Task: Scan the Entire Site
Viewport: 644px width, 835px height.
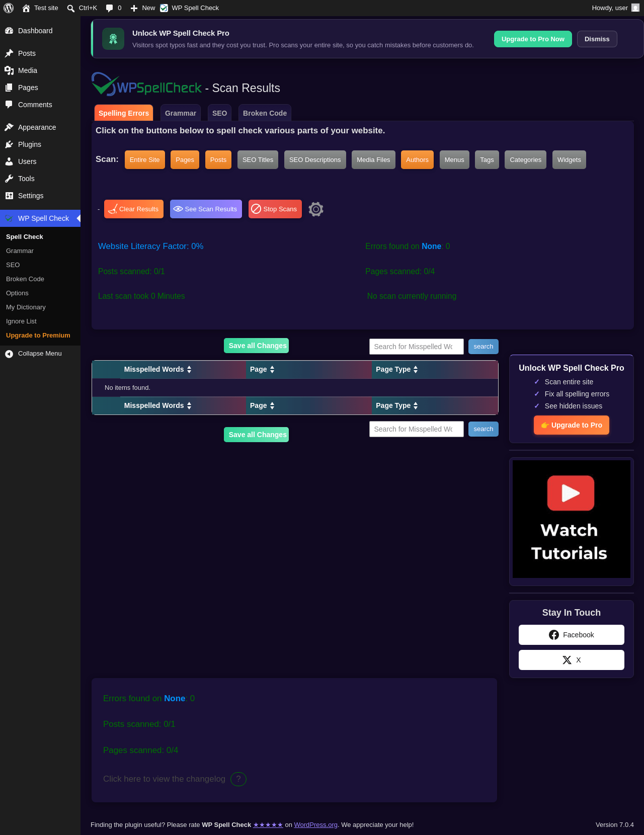Action: tap(145, 160)
